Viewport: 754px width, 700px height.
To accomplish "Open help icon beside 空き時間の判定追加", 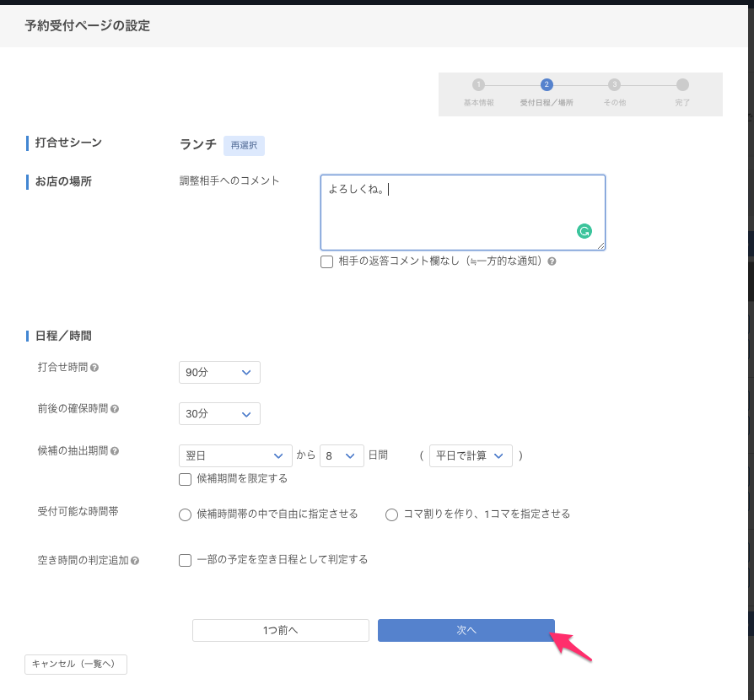I will coord(135,561).
